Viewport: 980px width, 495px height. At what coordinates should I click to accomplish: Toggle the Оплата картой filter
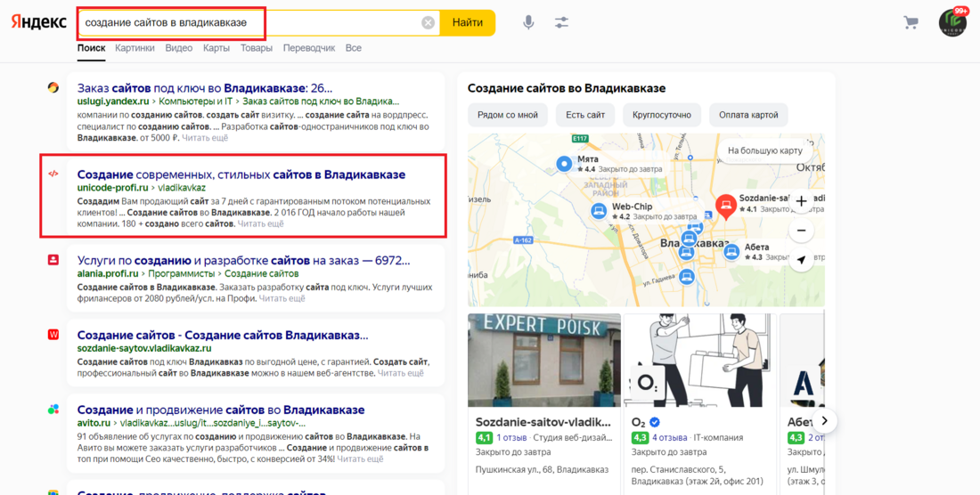point(748,115)
